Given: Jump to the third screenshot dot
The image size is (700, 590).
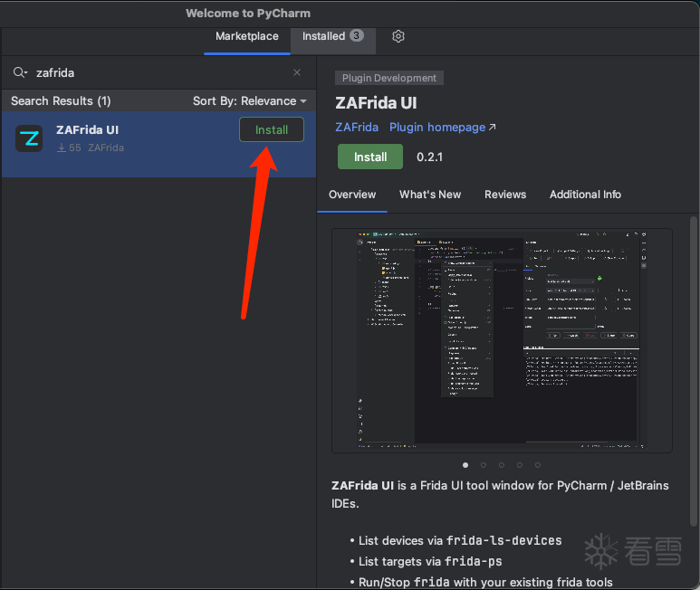Looking at the screenshot, I should pyautogui.click(x=502, y=465).
